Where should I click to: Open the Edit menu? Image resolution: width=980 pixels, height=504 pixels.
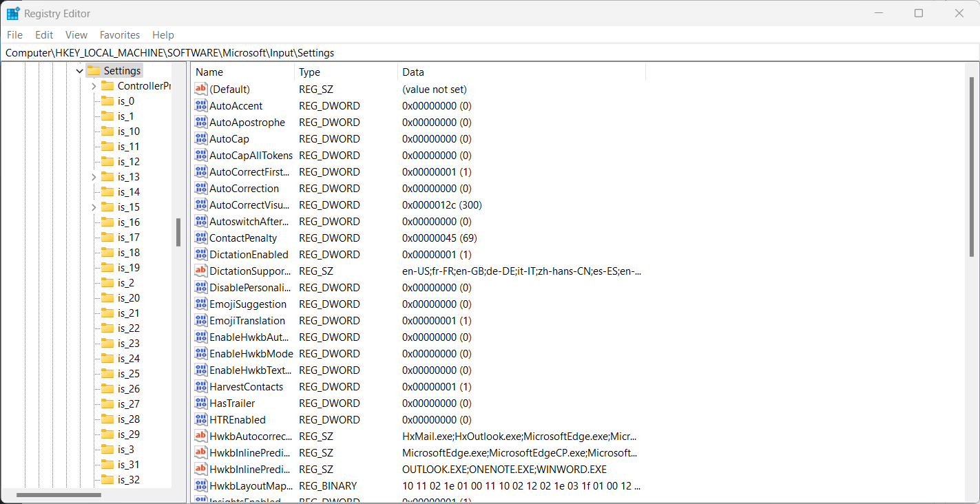pyautogui.click(x=44, y=34)
